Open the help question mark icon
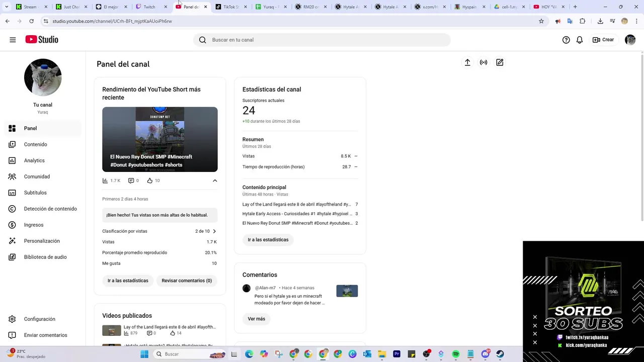Screen dimensions: 644x362 coord(566,40)
